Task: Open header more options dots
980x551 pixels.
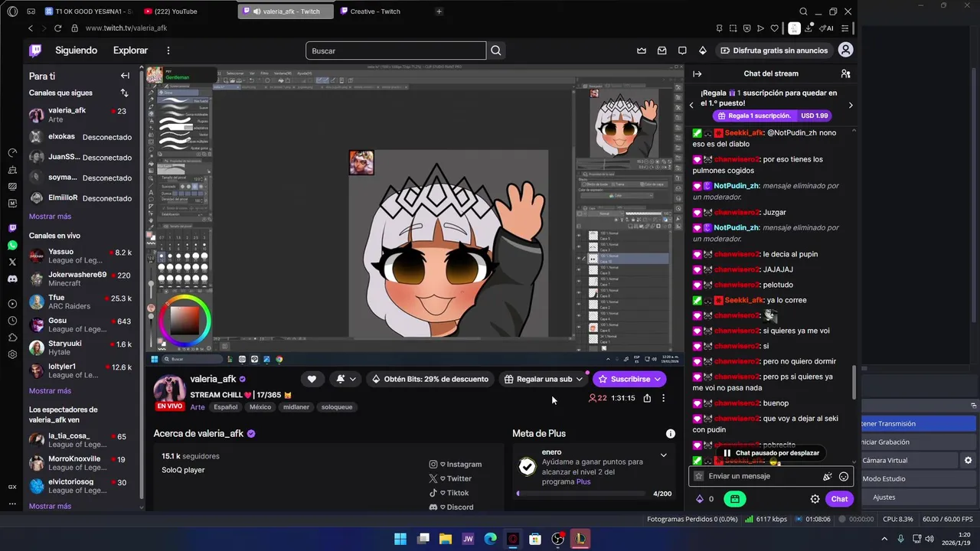Action: pyautogui.click(x=168, y=51)
